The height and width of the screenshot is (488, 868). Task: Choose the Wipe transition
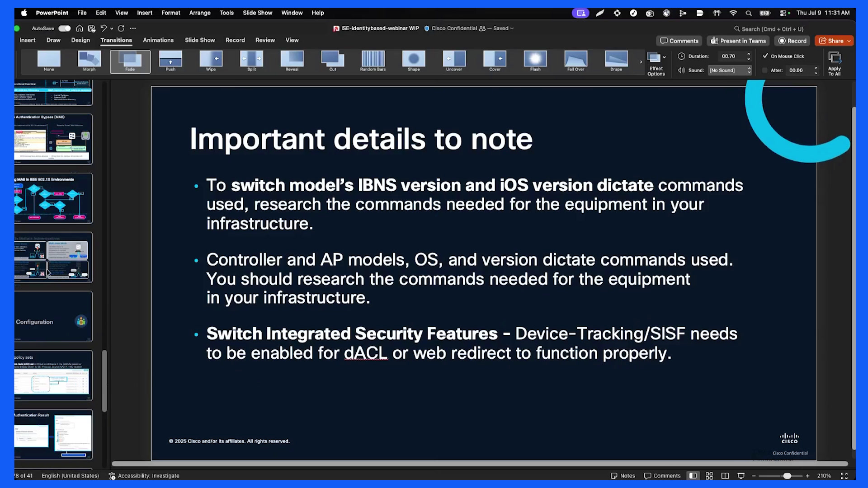[211, 61]
